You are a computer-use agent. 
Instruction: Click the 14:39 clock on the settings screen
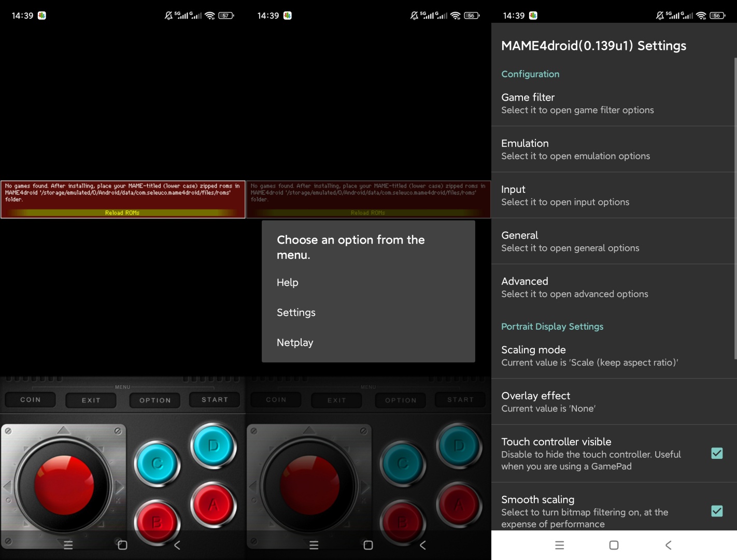(514, 16)
